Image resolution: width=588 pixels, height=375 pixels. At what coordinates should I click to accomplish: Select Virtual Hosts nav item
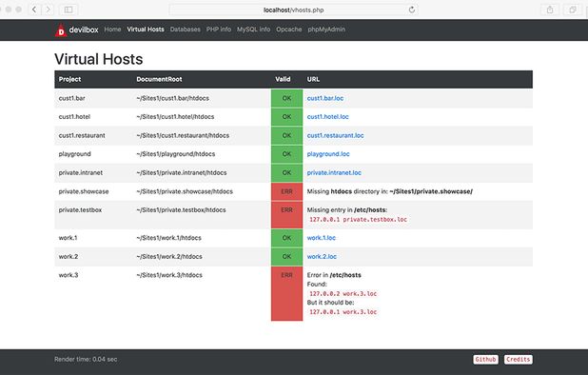(146, 30)
